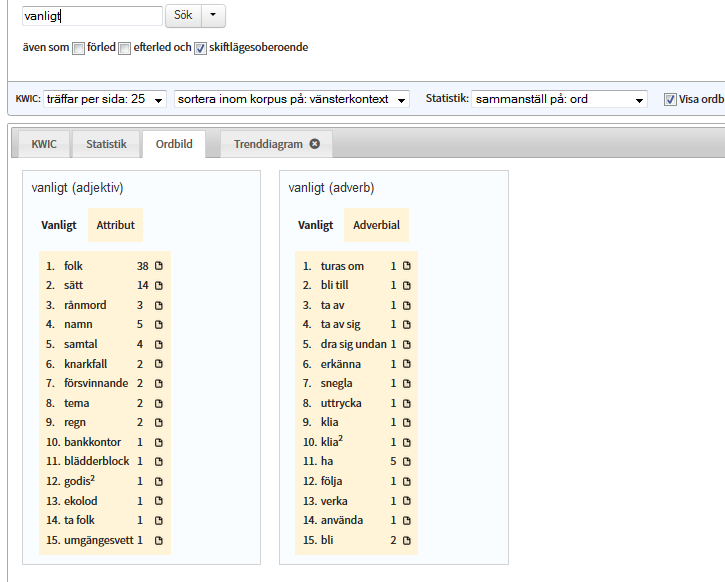
Task: Close the Trenddiagram tab with its x icon
Action: tap(314, 144)
